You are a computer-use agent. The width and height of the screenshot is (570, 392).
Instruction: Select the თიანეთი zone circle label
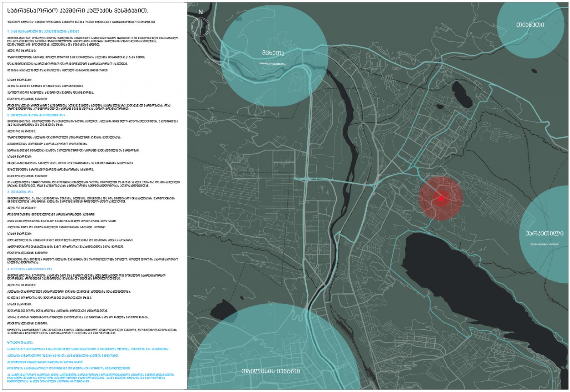[x=530, y=25]
